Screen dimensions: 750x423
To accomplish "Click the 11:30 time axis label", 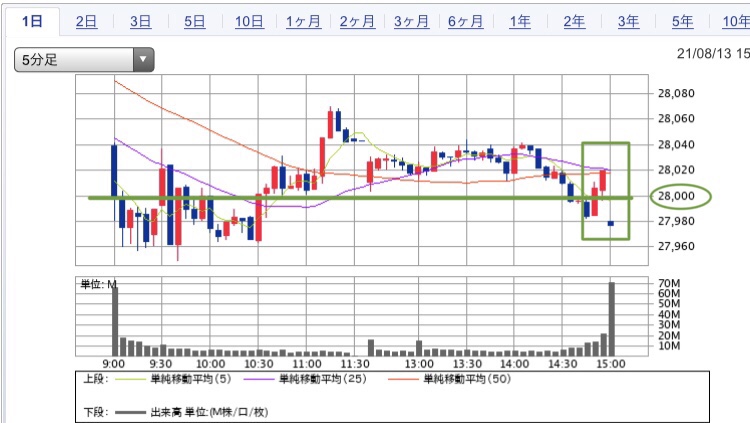I will coord(355,364).
